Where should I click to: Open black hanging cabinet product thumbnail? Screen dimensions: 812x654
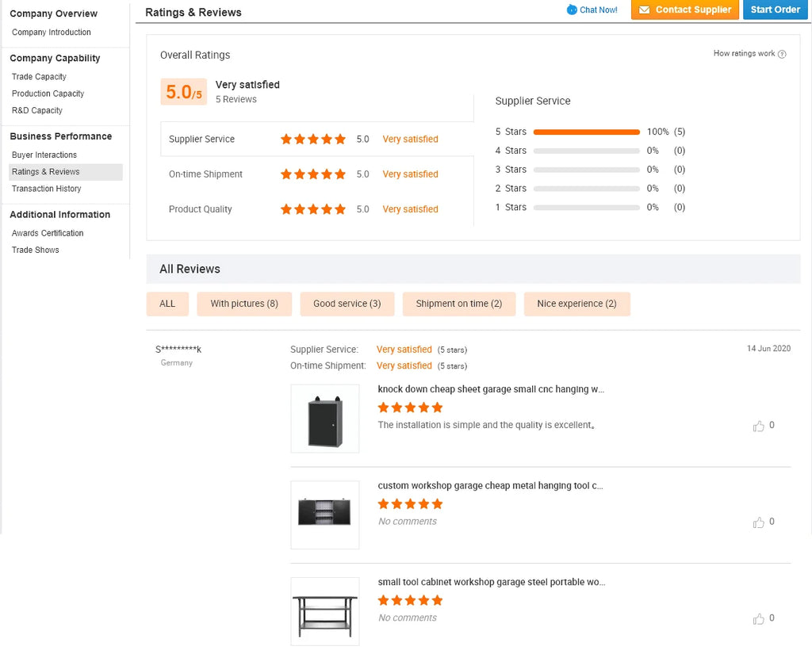pos(324,419)
